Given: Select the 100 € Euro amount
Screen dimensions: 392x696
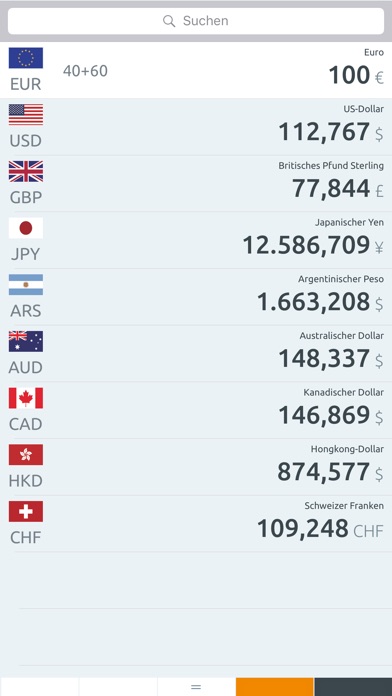Looking at the screenshot, I should coord(356,75).
